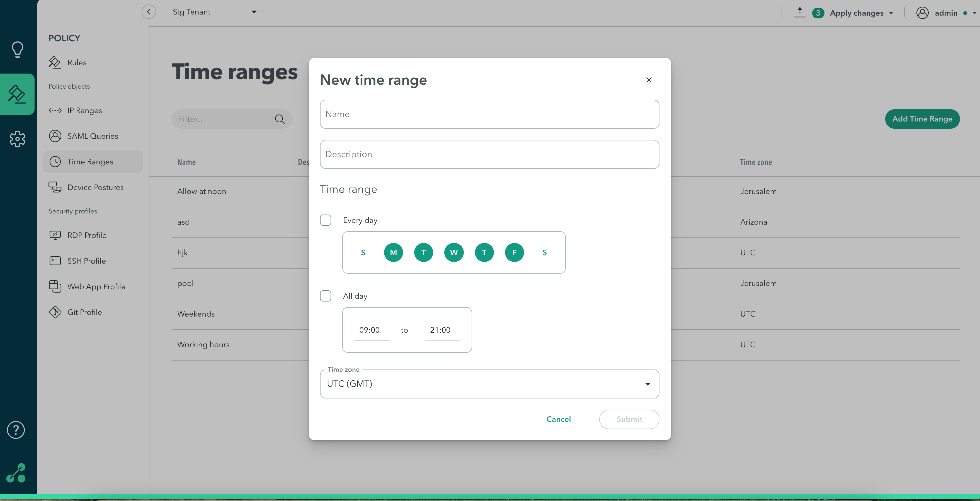980x501 pixels.
Task: Go to Device Postures menu item
Action: pos(95,188)
